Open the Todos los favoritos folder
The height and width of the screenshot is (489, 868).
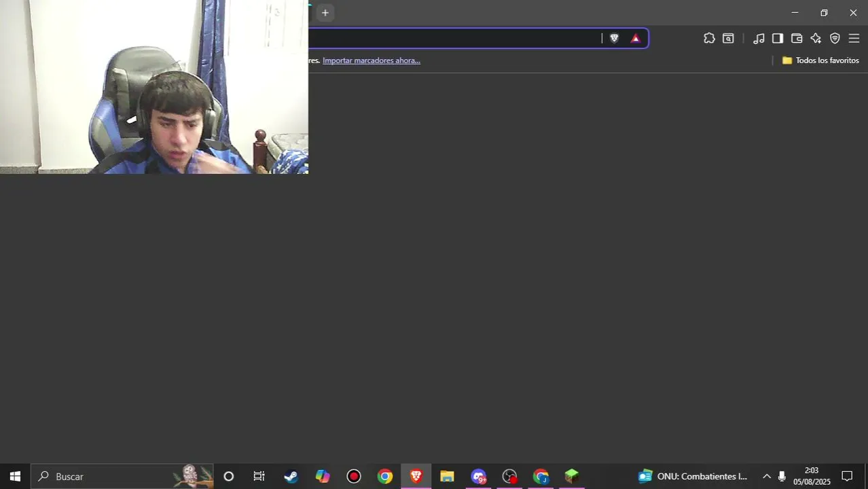(x=820, y=60)
